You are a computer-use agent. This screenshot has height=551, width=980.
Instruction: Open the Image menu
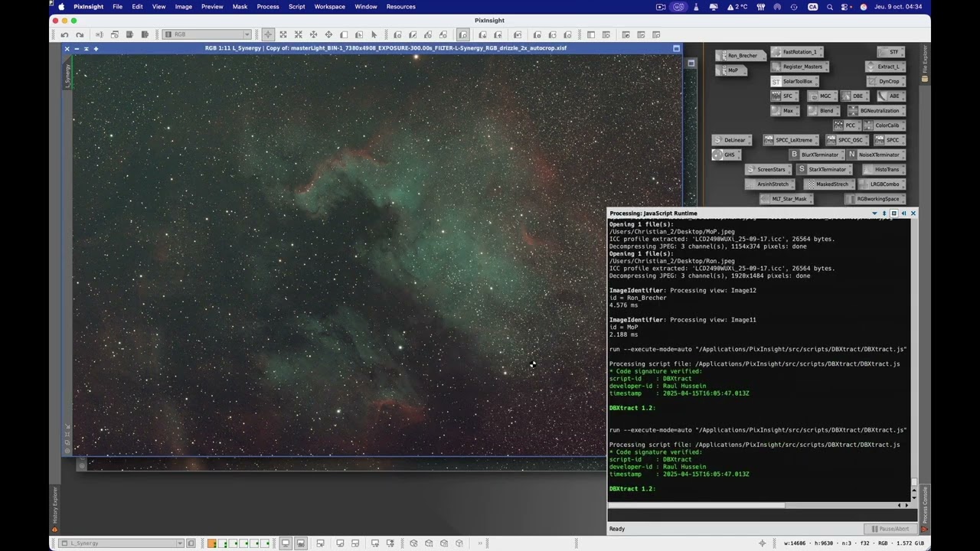point(184,7)
